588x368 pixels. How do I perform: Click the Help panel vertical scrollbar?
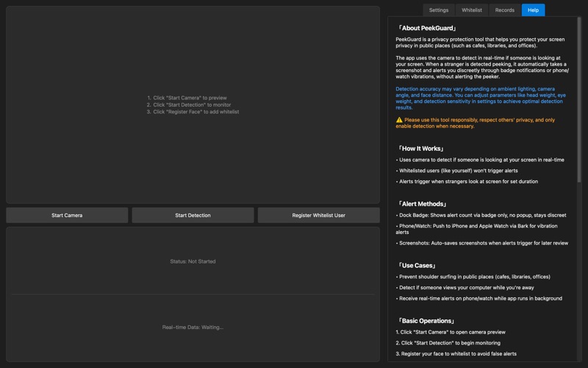579,99
